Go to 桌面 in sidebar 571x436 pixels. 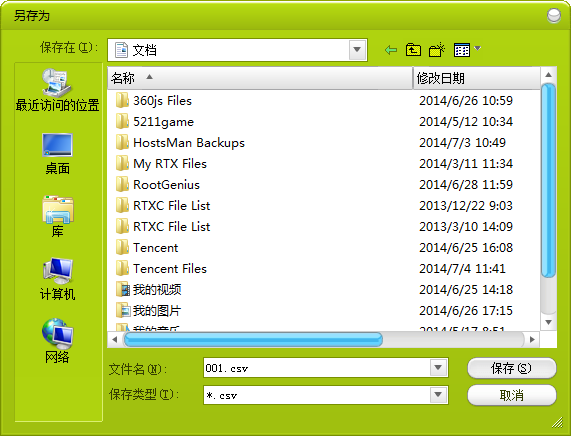(x=57, y=153)
